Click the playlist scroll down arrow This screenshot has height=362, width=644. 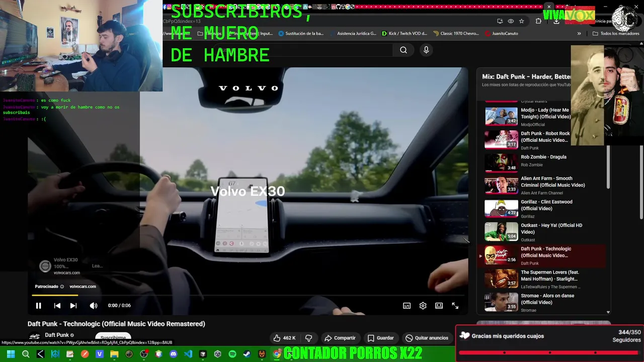[x=608, y=312]
